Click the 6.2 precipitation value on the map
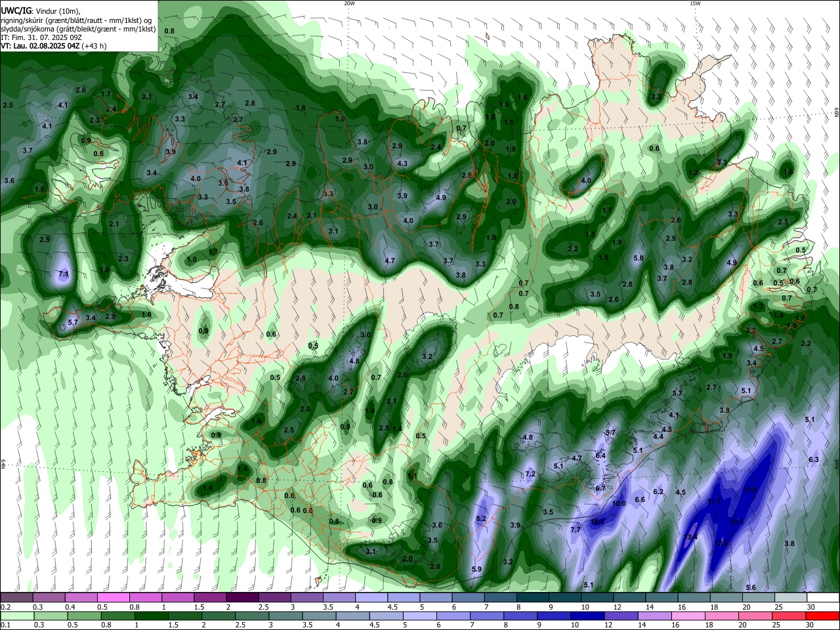Image resolution: width=840 pixels, height=630 pixels. 658,492
